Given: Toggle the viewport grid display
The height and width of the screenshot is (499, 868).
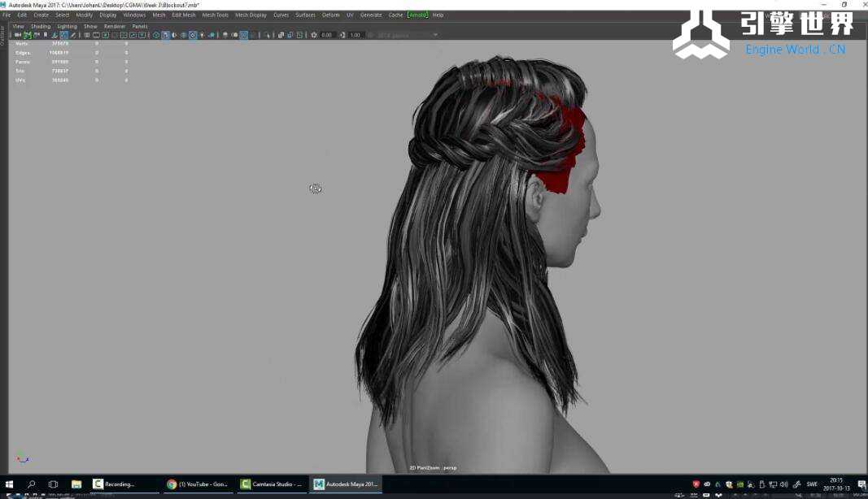Looking at the screenshot, I should (87, 35).
